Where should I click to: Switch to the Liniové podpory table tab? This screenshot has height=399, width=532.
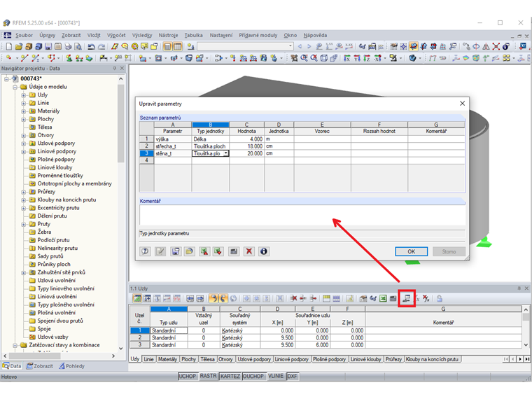pyautogui.click(x=291, y=359)
